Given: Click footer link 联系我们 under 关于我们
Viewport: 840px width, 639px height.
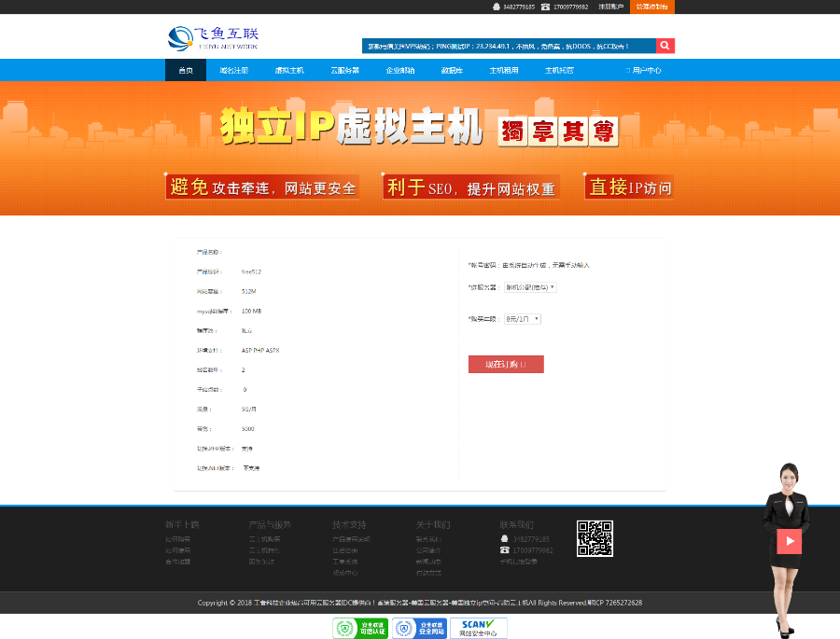Looking at the screenshot, I should click(x=428, y=539).
